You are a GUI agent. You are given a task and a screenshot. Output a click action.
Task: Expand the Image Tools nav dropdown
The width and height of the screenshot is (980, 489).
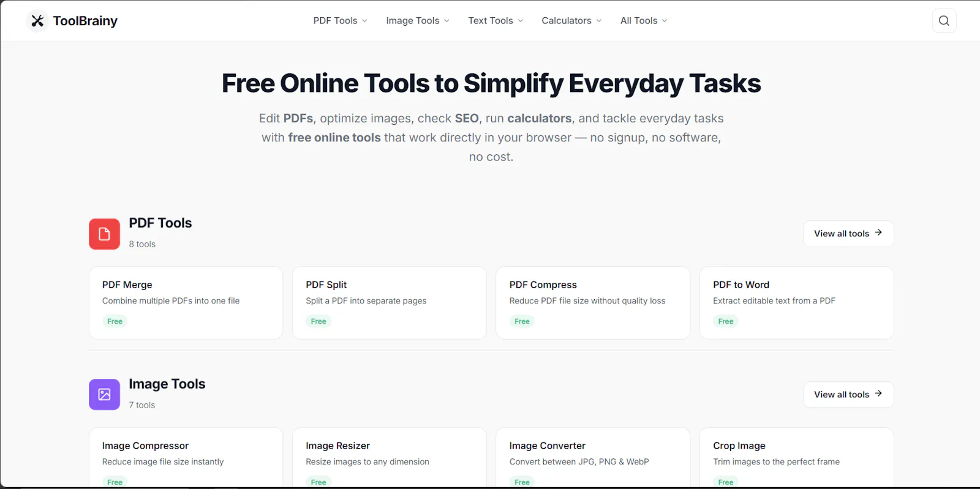pyautogui.click(x=418, y=21)
